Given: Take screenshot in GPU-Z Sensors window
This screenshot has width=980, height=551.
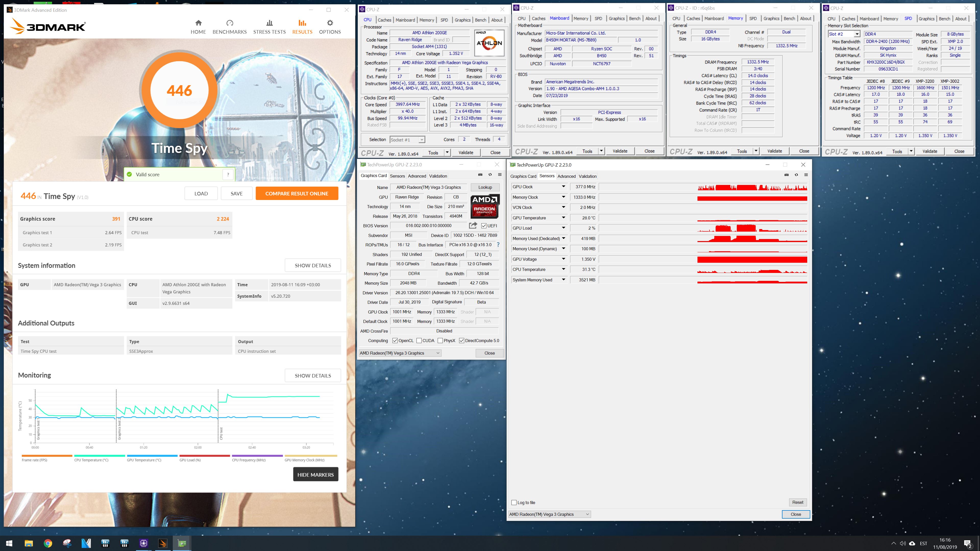Looking at the screenshot, I should [786, 175].
